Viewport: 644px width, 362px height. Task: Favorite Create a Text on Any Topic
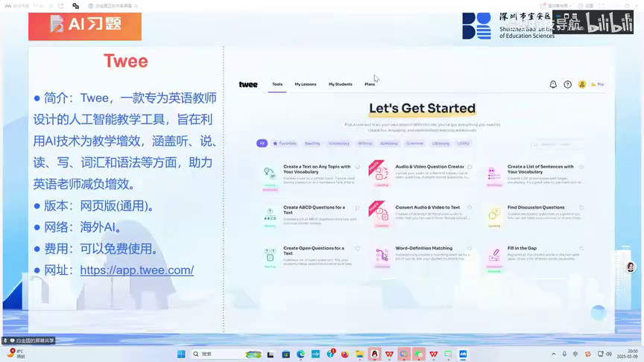coord(357,167)
